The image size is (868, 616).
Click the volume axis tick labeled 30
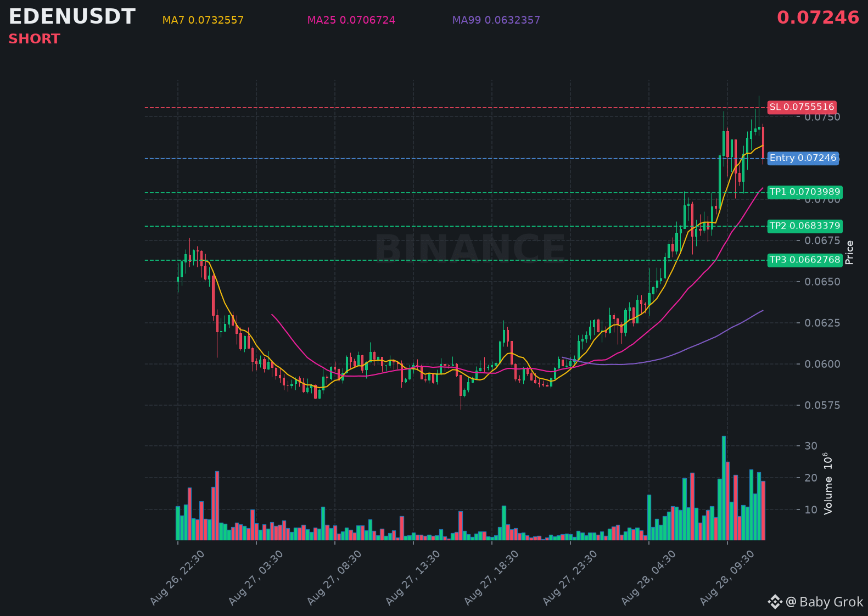tap(811, 446)
